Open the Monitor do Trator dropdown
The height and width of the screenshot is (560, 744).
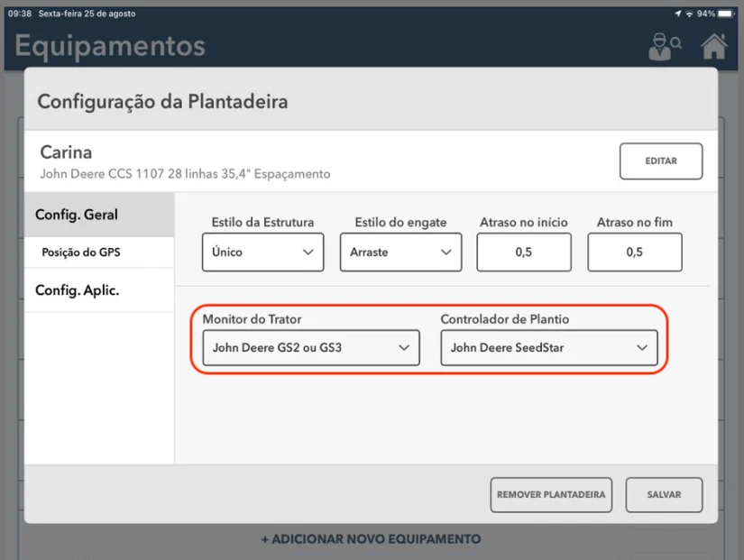click(x=311, y=347)
